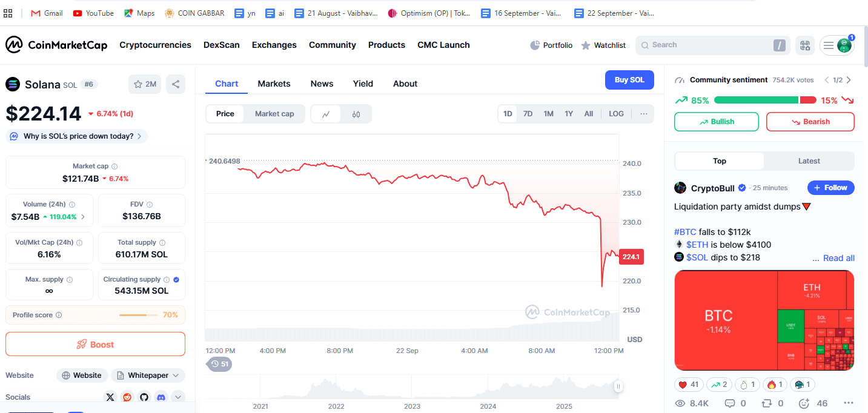Click the share icon next to Solana
This screenshot has width=868, height=413.
click(176, 84)
